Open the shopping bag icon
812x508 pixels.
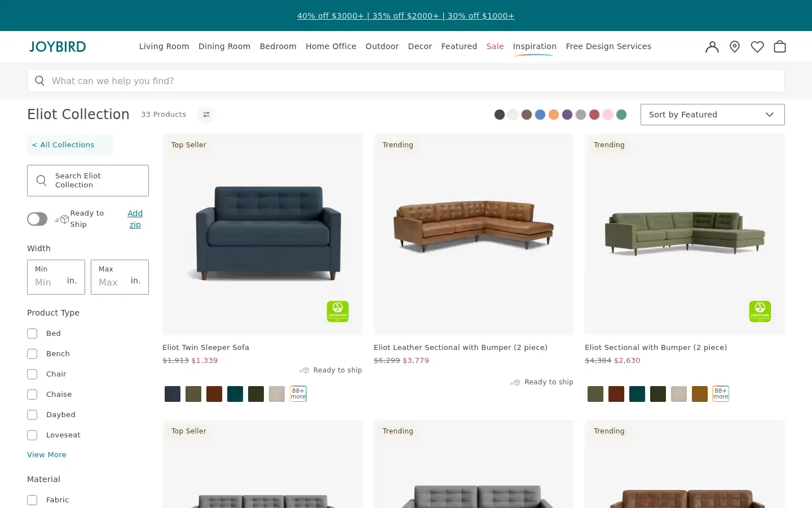[x=780, y=47]
